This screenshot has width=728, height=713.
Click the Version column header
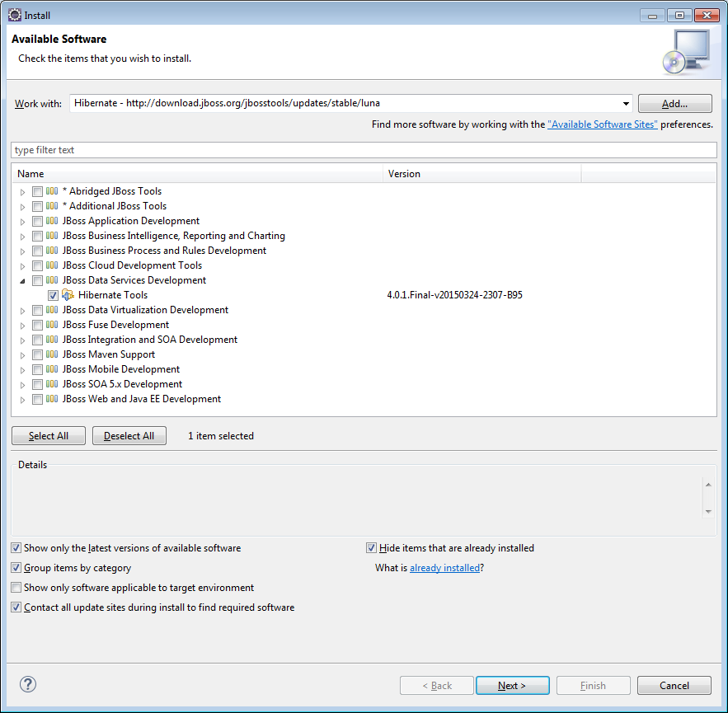(x=482, y=174)
